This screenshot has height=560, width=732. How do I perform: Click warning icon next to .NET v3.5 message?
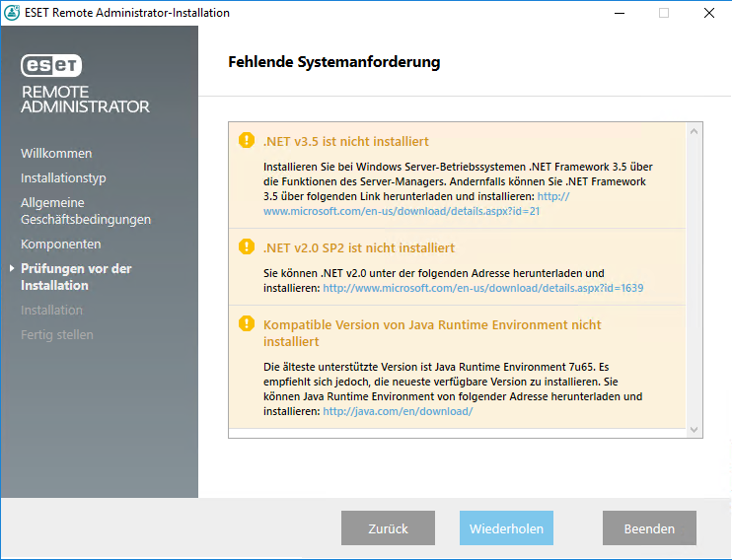(x=247, y=140)
